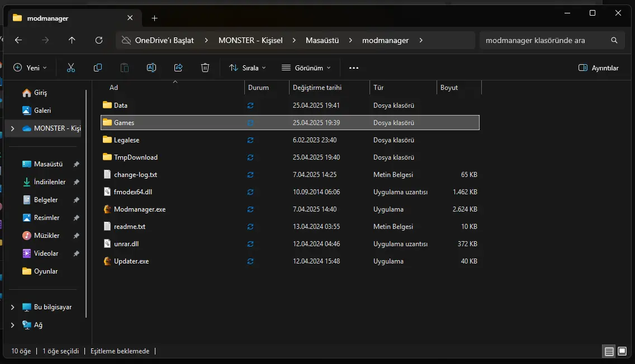635x364 pixels.
Task: Select the TmpDownload folder row
Action: coord(290,157)
